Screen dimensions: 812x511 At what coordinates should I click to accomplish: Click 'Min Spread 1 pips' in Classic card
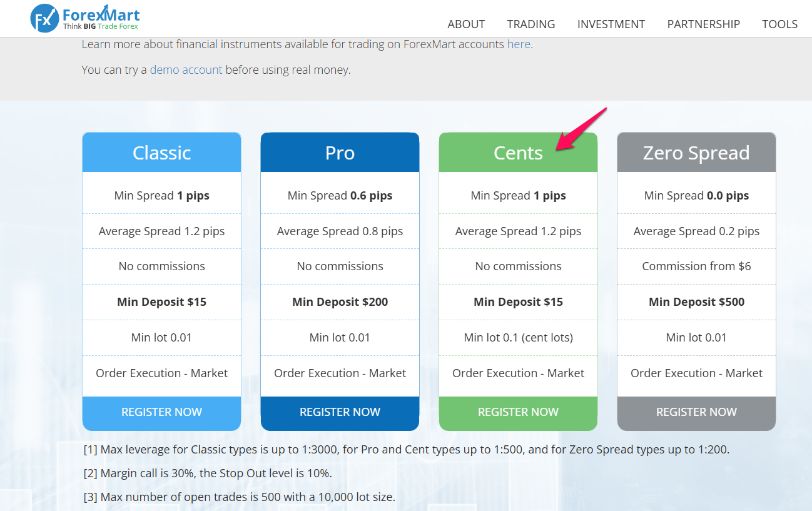click(161, 196)
